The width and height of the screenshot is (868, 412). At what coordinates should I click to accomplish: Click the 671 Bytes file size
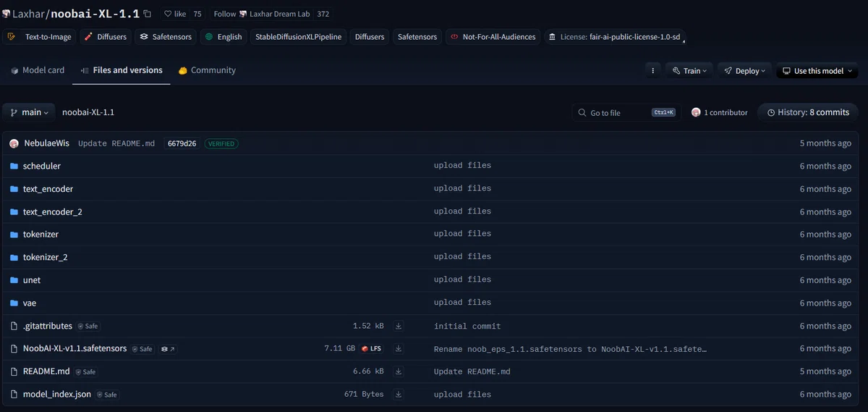(x=364, y=395)
